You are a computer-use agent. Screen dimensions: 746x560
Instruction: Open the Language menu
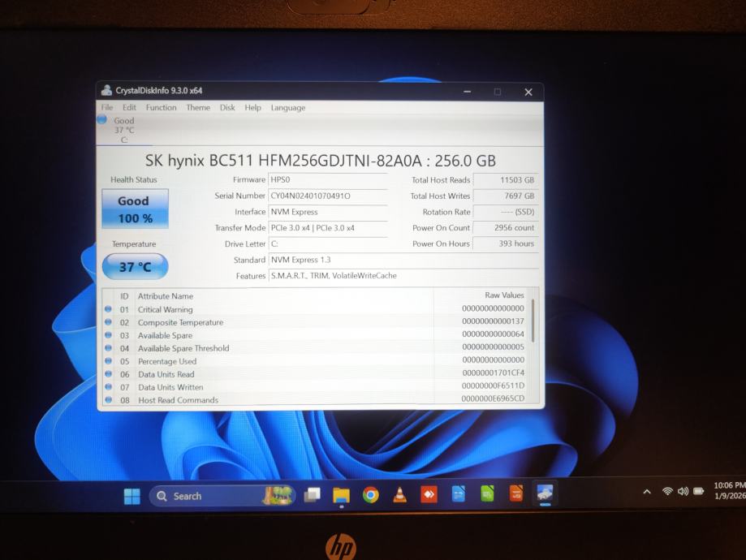[x=288, y=108]
